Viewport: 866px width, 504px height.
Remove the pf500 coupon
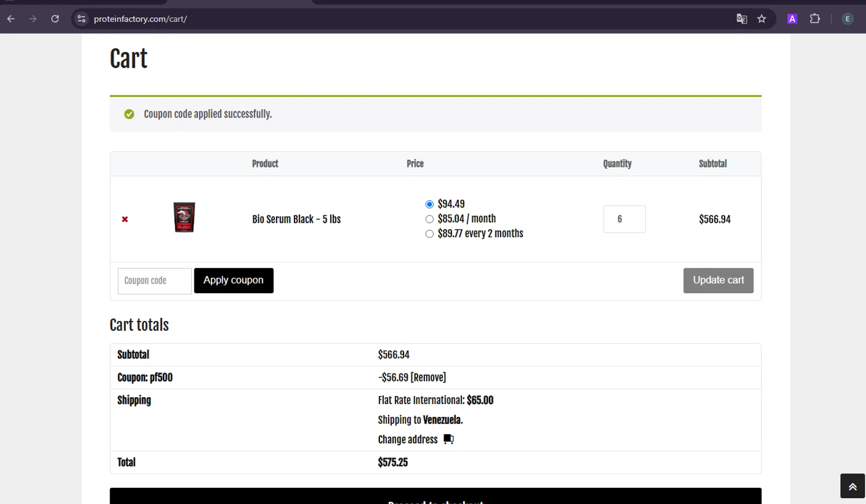click(428, 378)
